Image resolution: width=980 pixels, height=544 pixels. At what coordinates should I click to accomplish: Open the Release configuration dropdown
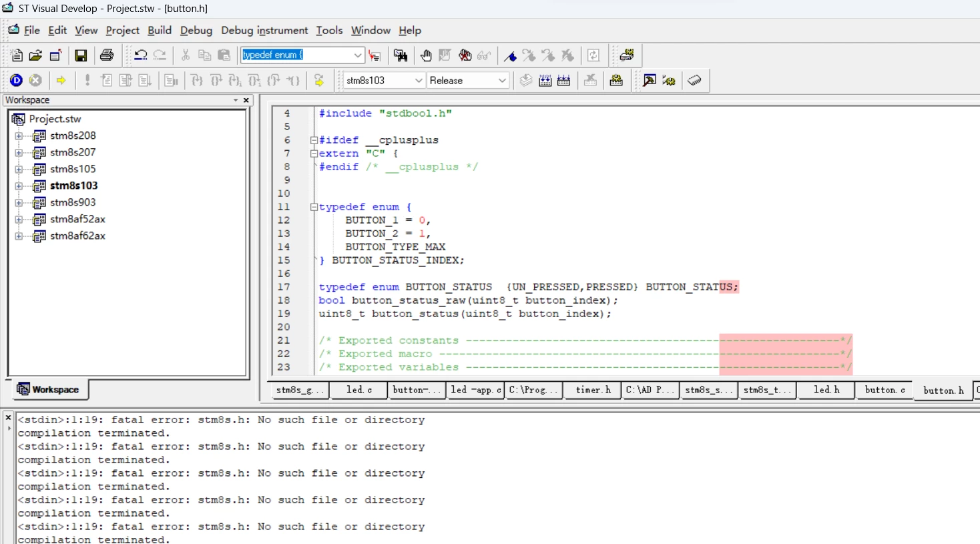[x=502, y=81]
